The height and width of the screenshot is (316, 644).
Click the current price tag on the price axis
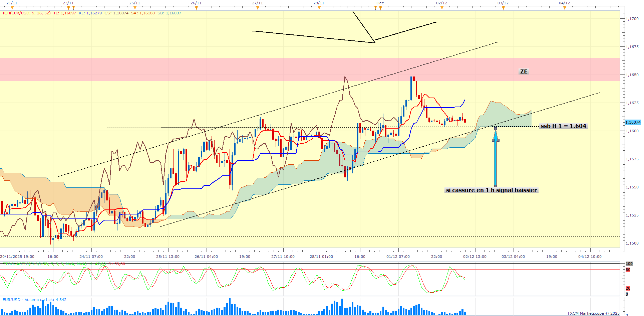[x=633, y=122]
